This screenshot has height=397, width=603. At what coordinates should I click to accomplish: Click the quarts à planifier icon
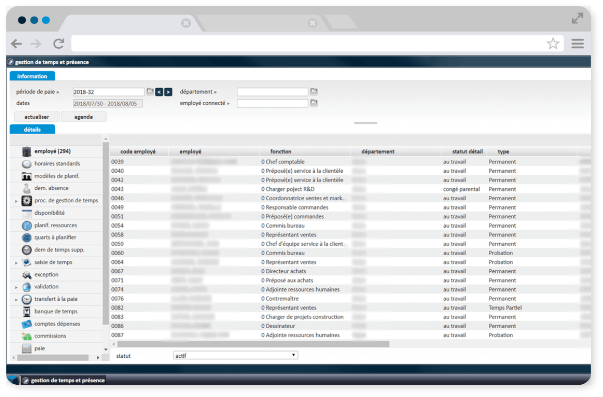tap(27, 238)
